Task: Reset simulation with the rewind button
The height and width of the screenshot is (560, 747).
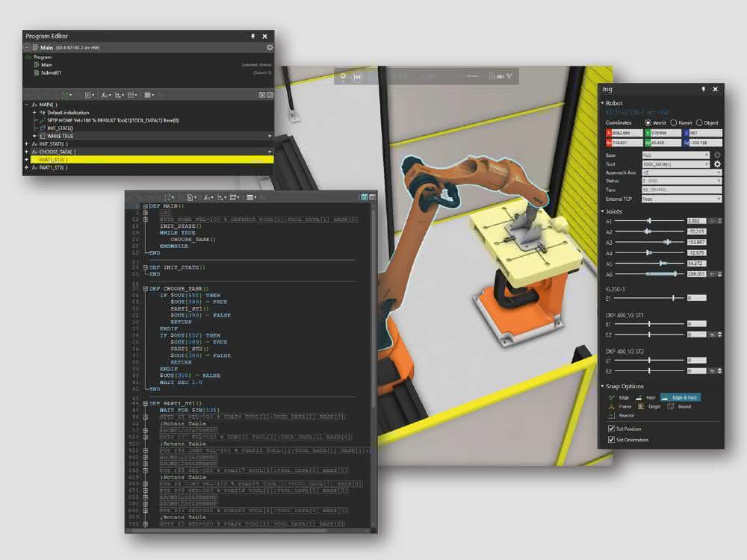Action: [357, 77]
